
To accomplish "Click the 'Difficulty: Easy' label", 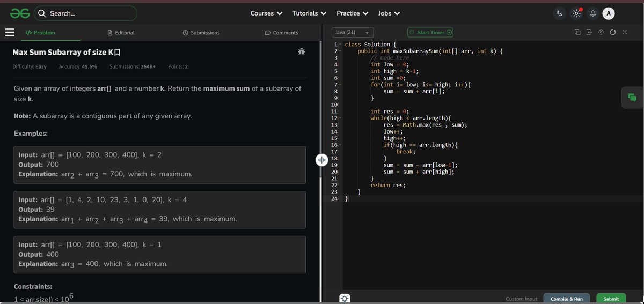I will click(x=30, y=66).
